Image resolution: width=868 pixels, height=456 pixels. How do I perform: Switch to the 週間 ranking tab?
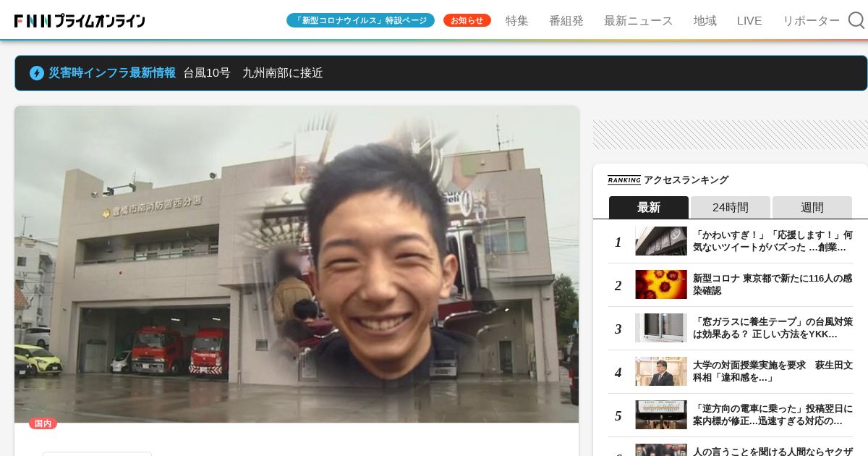tap(812, 207)
